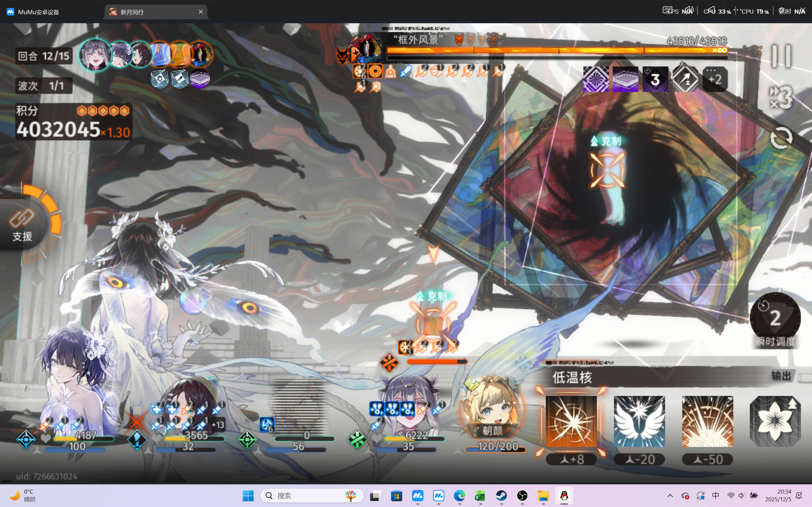Pause the battle with the pause button
Image resolution: width=812 pixels, height=507 pixels.
pyautogui.click(x=781, y=56)
